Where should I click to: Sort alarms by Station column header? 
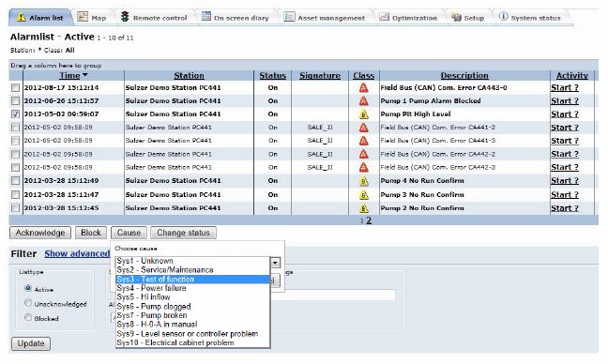click(189, 76)
